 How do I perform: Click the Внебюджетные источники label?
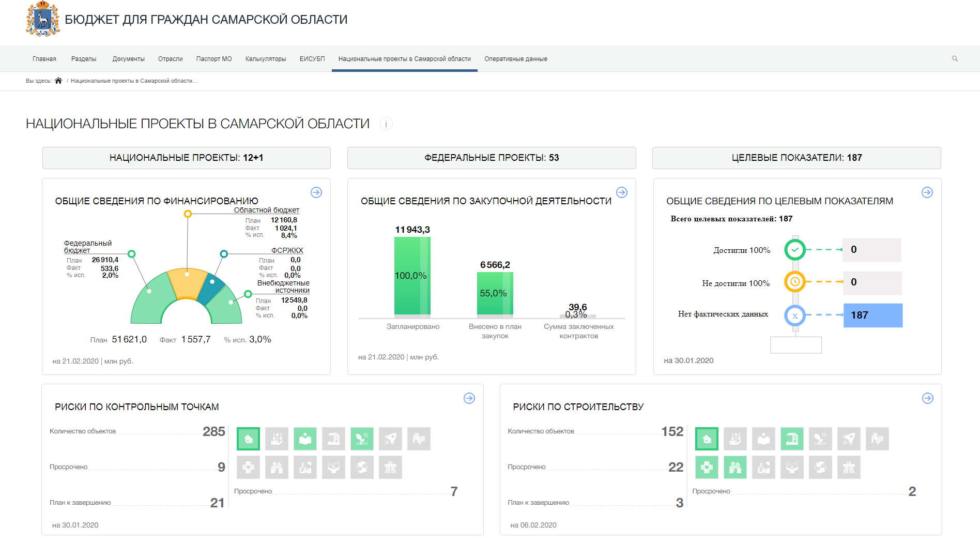click(283, 287)
